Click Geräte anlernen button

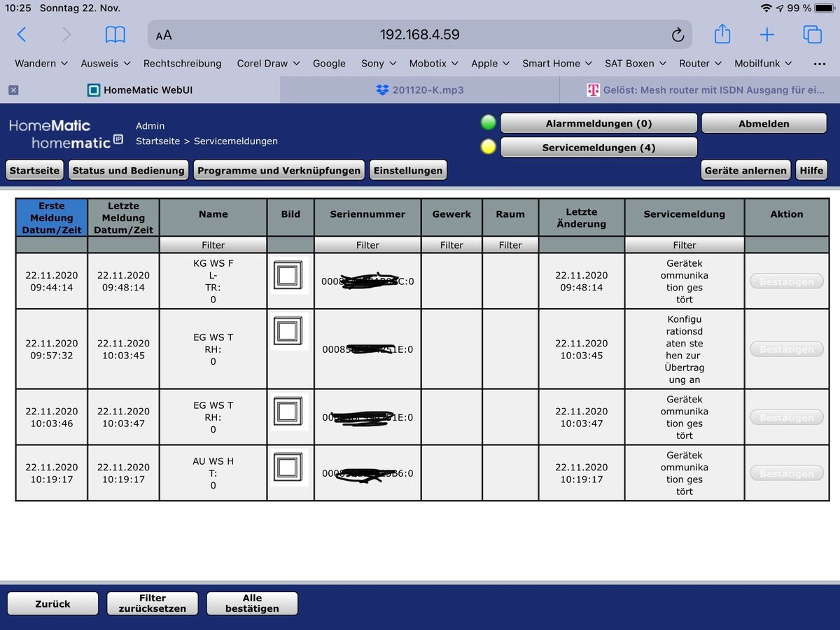(745, 170)
